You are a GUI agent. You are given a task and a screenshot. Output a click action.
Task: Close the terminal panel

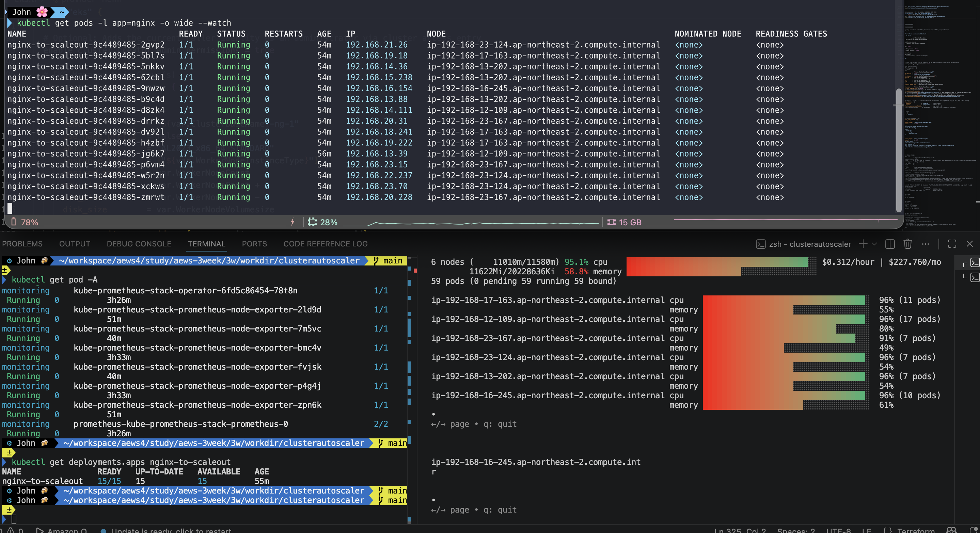[970, 244]
